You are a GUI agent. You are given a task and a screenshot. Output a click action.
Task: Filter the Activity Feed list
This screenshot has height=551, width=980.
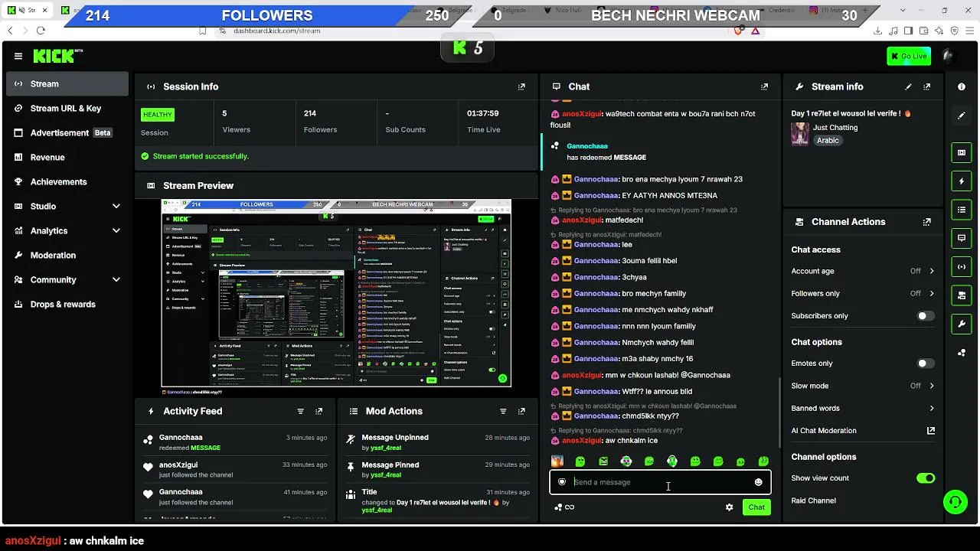[300, 412]
